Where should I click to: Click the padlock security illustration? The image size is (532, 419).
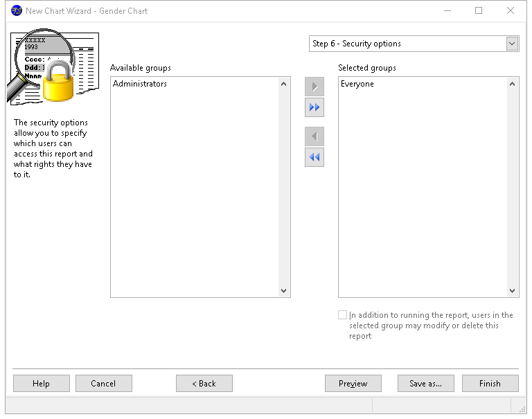(x=58, y=81)
